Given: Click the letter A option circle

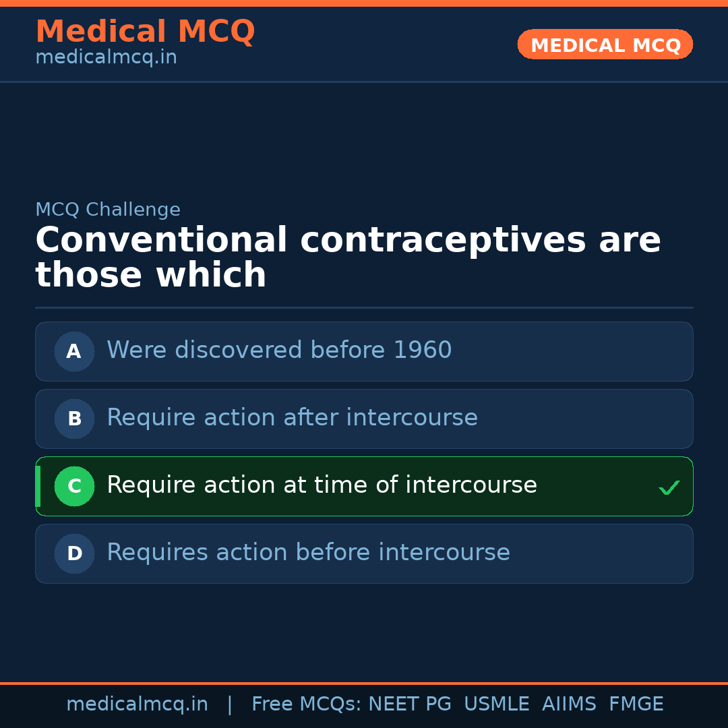Looking at the screenshot, I should (74, 351).
